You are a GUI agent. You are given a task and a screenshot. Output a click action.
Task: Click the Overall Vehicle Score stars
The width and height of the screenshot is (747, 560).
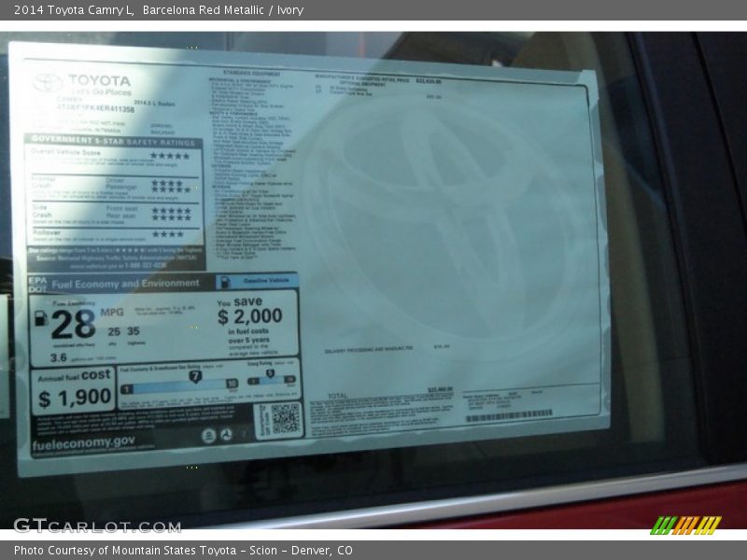pos(170,156)
